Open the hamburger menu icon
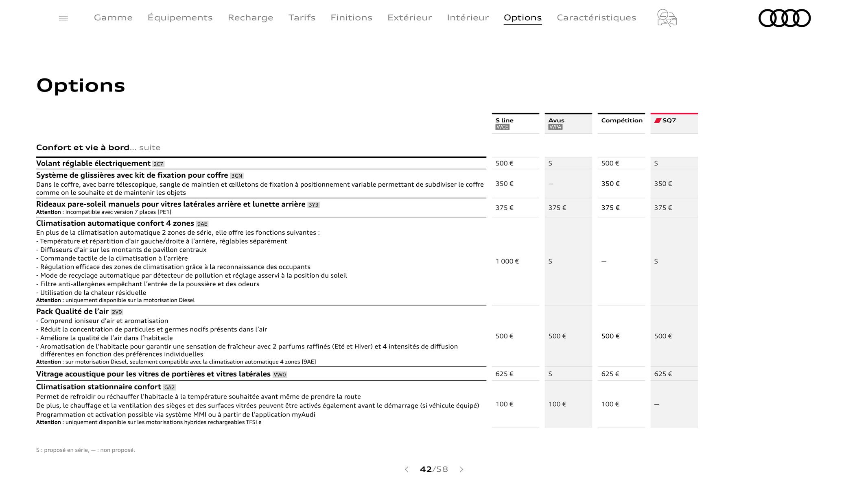The width and height of the screenshot is (868, 488). click(x=63, y=18)
